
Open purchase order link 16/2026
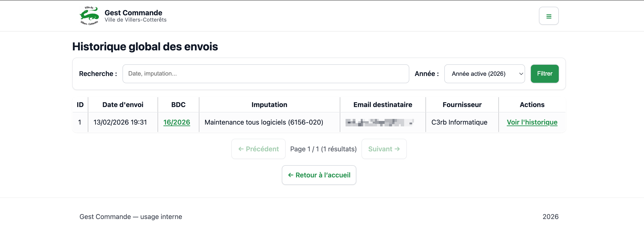coord(177,122)
